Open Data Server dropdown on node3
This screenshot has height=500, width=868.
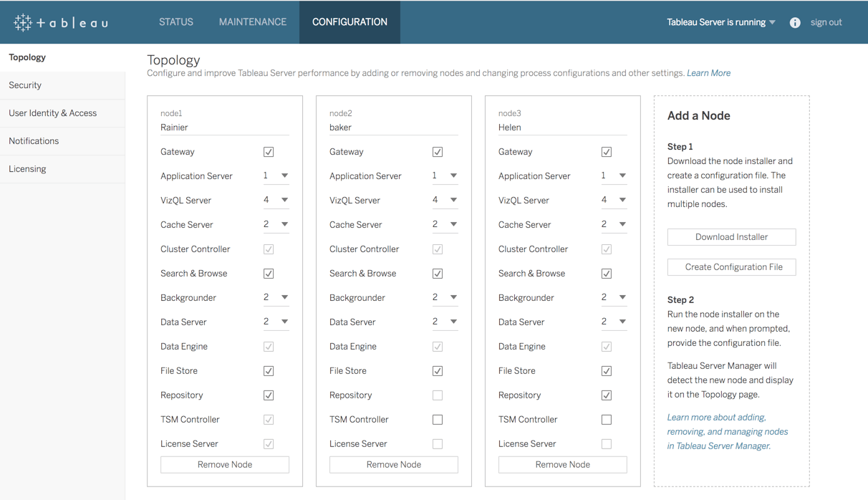pos(614,322)
